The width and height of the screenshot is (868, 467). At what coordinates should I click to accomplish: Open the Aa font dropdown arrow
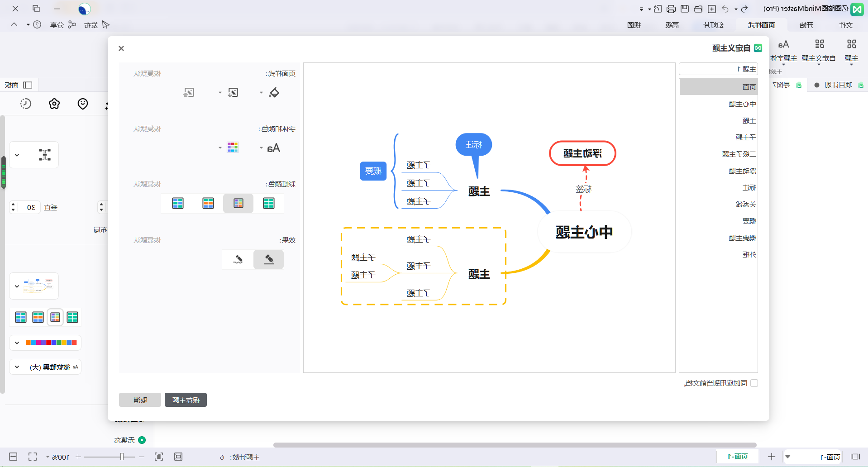point(261,148)
